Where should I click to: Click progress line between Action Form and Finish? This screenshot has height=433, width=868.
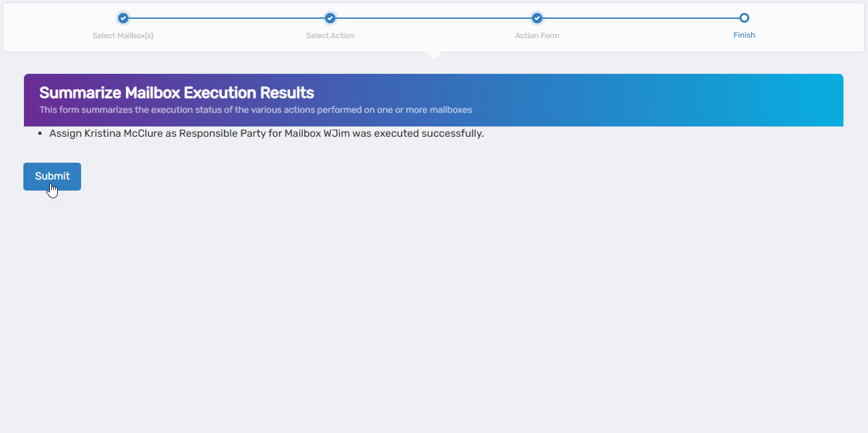pyautogui.click(x=640, y=18)
